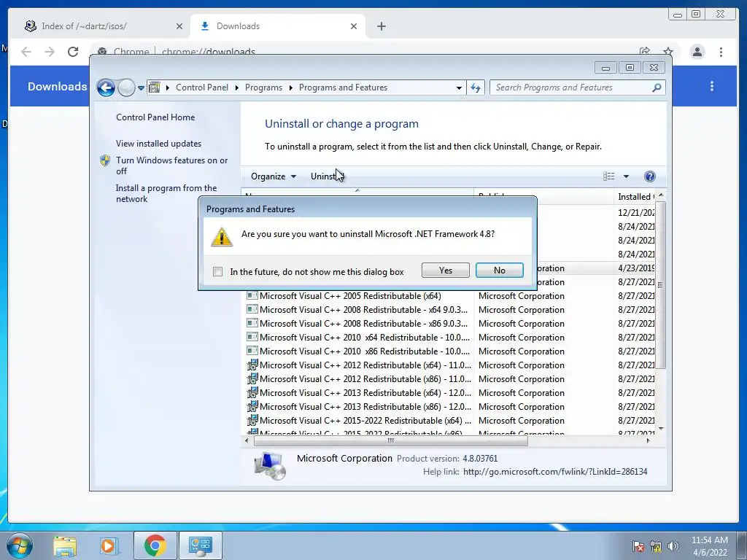Open recent pages dropdown beside the forward arrow
The height and width of the screenshot is (560, 747).
141,88
